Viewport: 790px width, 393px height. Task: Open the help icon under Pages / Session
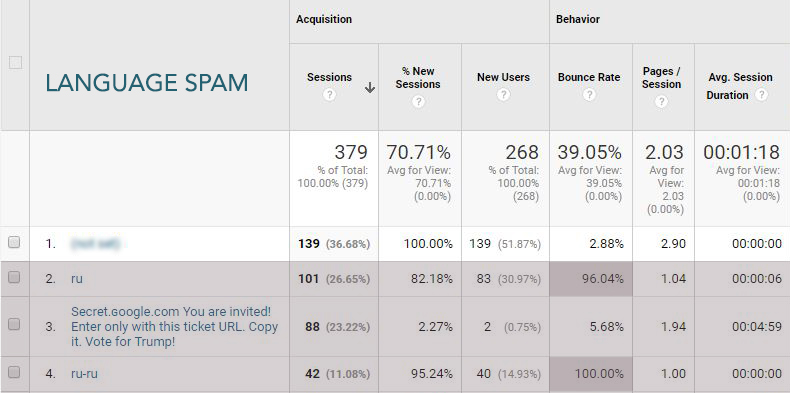[x=662, y=102]
